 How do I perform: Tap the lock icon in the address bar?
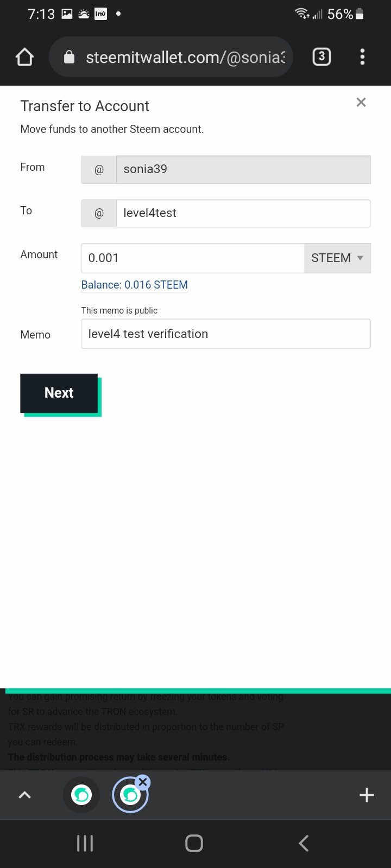(69, 57)
